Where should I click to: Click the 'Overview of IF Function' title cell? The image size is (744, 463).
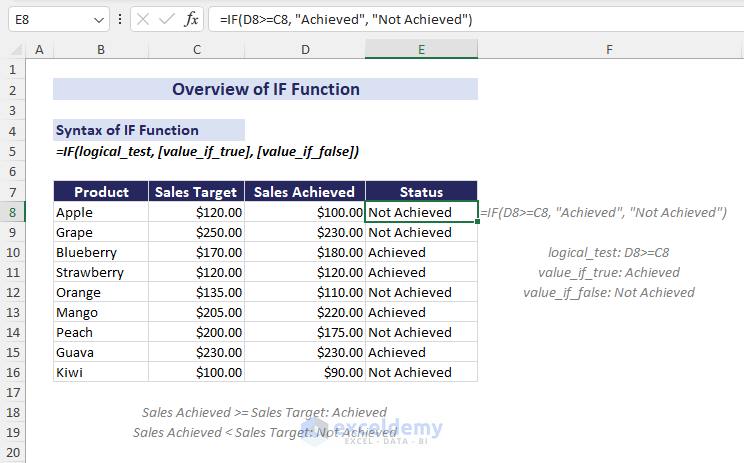(265, 89)
